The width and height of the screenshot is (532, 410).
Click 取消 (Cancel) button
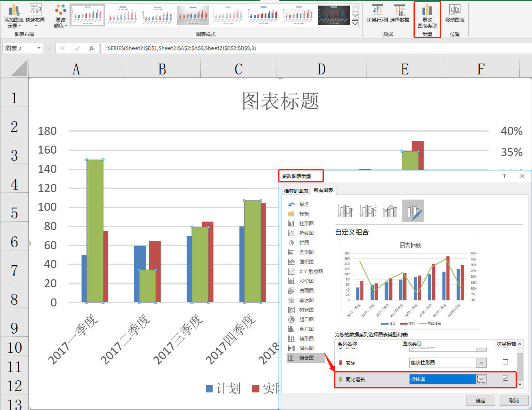[514, 400]
